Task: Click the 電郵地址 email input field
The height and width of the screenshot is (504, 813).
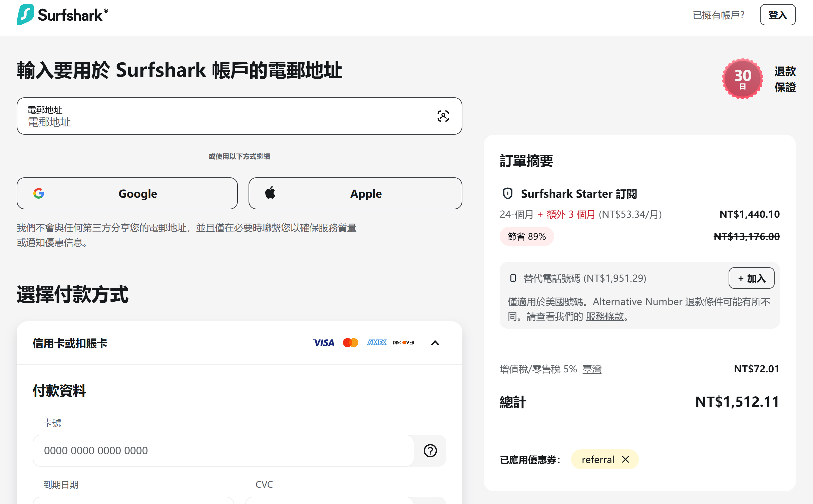Action: [x=239, y=116]
